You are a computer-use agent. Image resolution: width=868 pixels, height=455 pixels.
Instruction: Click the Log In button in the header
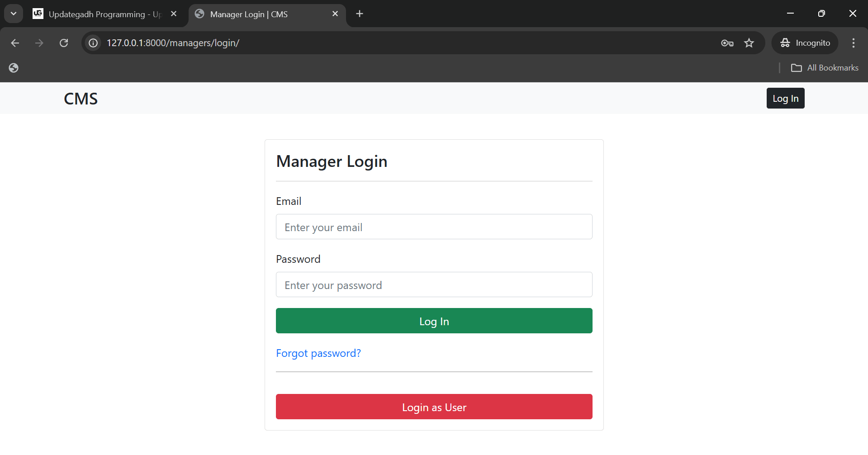[785, 98]
